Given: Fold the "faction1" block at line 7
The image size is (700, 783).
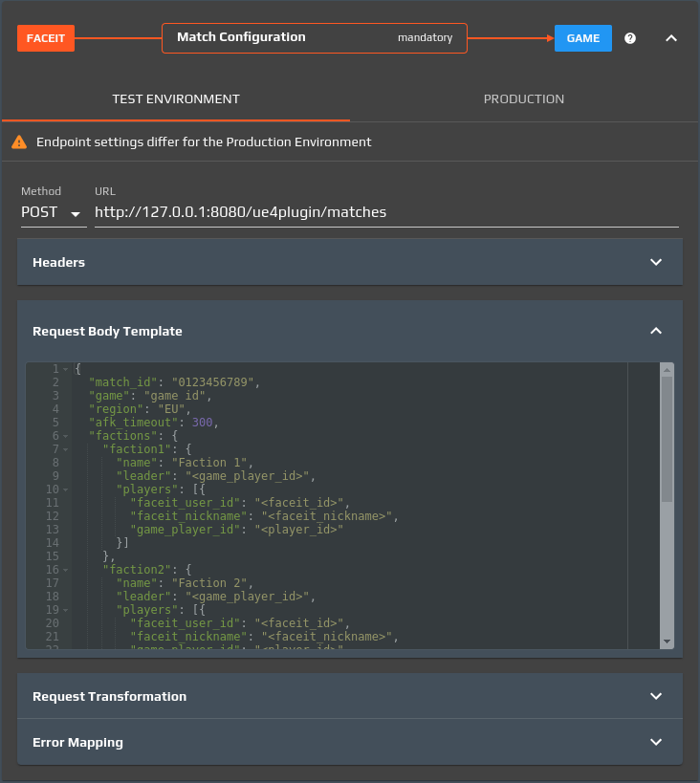Looking at the screenshot, I should pyautogui.click(x=66, y=449).
